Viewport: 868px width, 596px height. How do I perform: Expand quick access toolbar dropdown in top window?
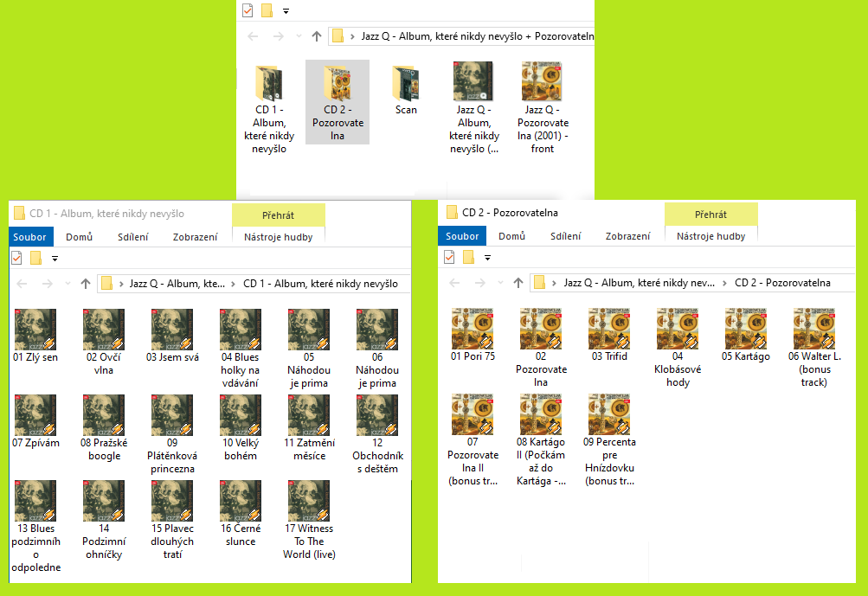[x=286, y=10]
